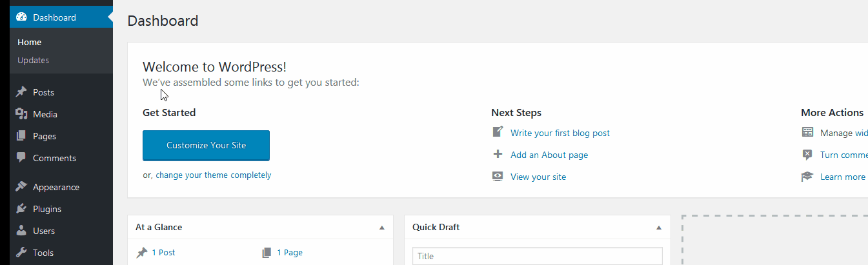Screen dimensions: 868x265
Task: Open the Updates submenu item
Action: pyautogui.click(x=34, y=60)
